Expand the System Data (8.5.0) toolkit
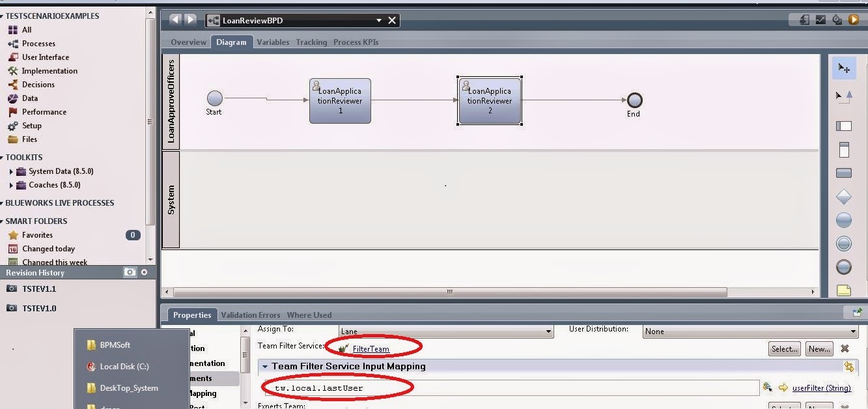The image size is (868, 409). click(x=11, y=171)
